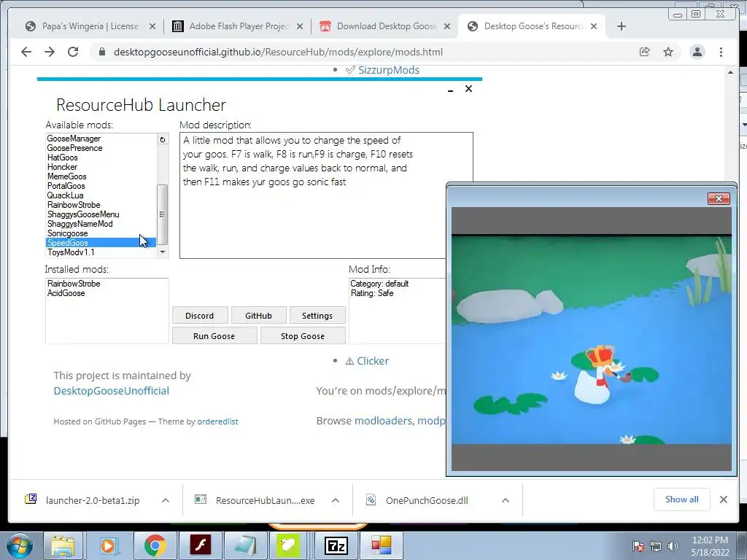Open the GitHub button
Viewport: 747px width, 560px height.
pyautogui.click(x=259, y=316)
